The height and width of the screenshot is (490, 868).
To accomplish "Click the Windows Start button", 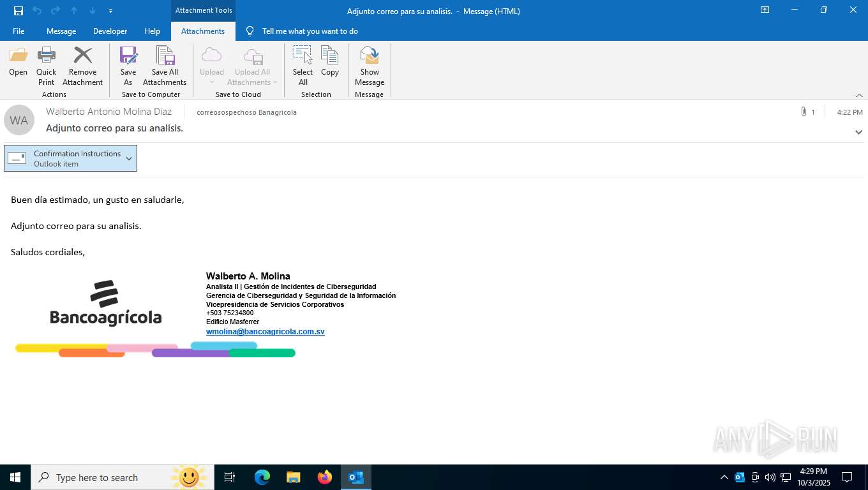I will coord(15,477).
